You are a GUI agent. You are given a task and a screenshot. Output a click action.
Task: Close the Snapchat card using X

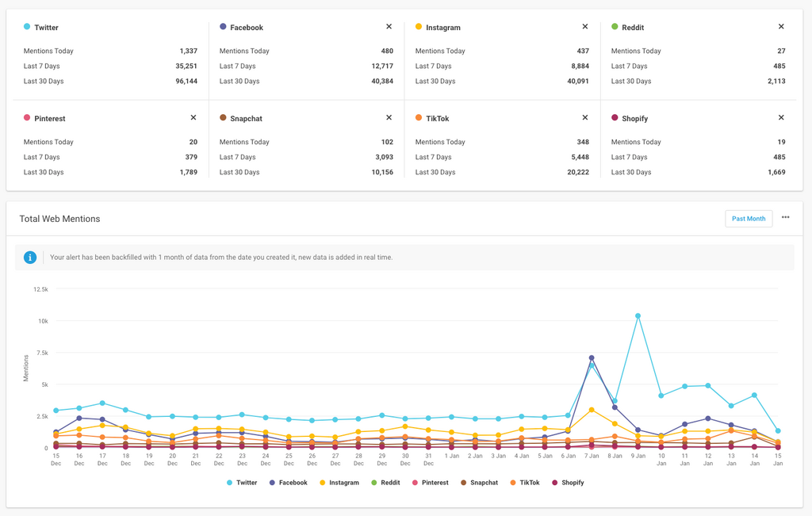pos(389,117)
